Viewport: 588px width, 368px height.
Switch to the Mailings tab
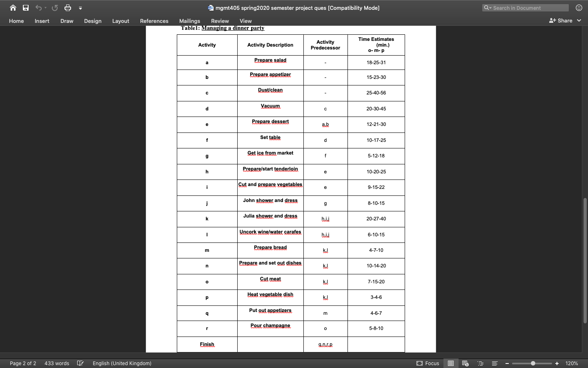[190, 21]
